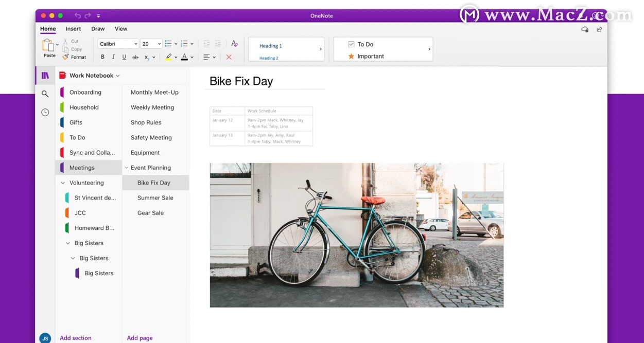Insert a numbered list
Image resolution: width=644 pixels, height=343 pixels.
click(x=184, y=44)
